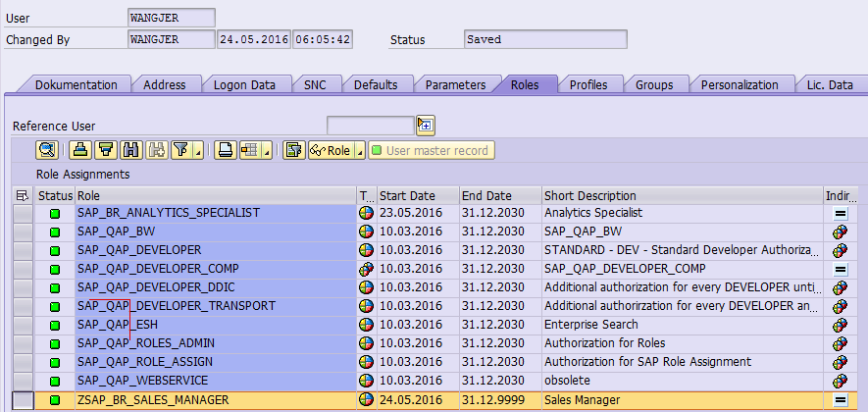Switch to the Address tab
The image size is (868, 412).
tap(165, 84)
